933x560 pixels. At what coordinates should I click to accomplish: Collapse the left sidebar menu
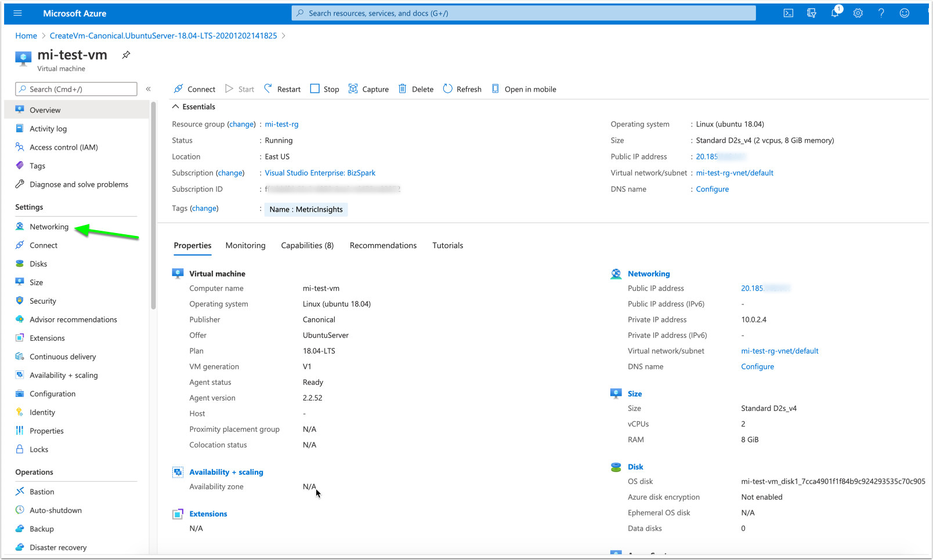click(x=149, y=89)
